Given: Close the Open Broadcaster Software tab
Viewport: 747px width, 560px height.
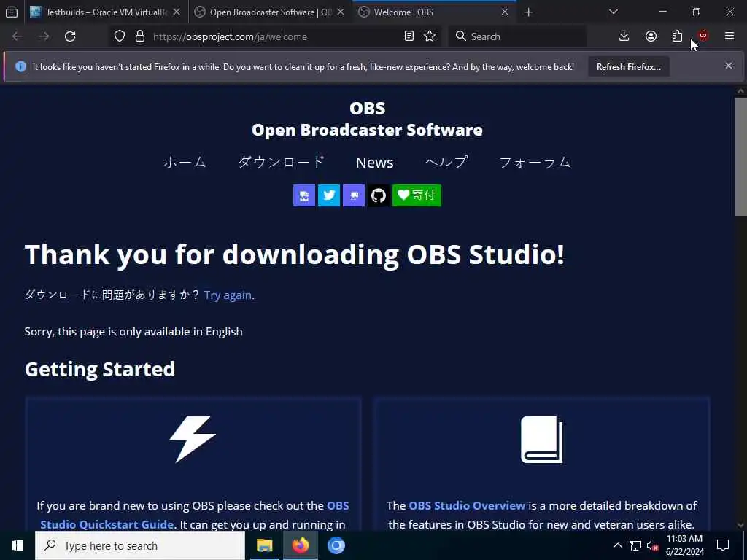Looking at the screenshot, I should point(341,12).
